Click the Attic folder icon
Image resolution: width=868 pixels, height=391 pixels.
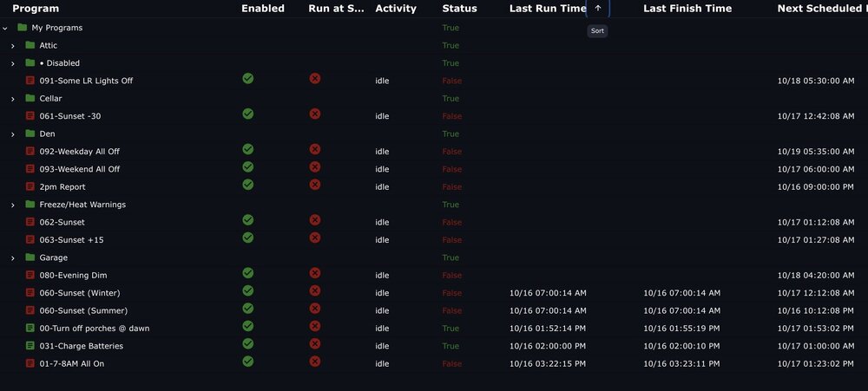30,45
